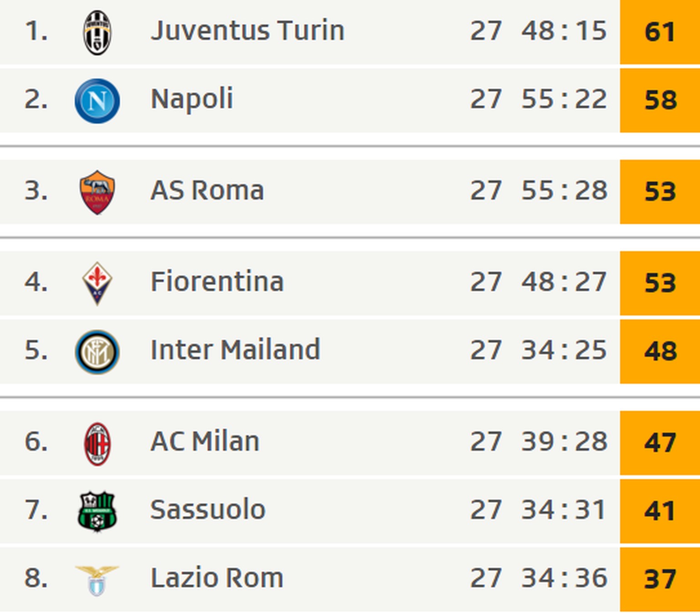
Task: Select the Inter Mailand team name
Action: tap(235, 350)
